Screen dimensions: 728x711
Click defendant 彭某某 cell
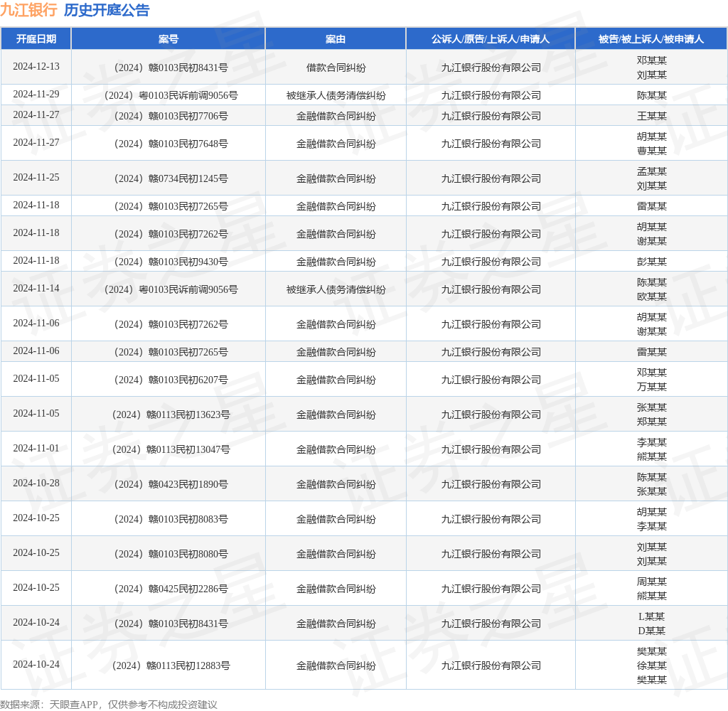pos(651,262)
